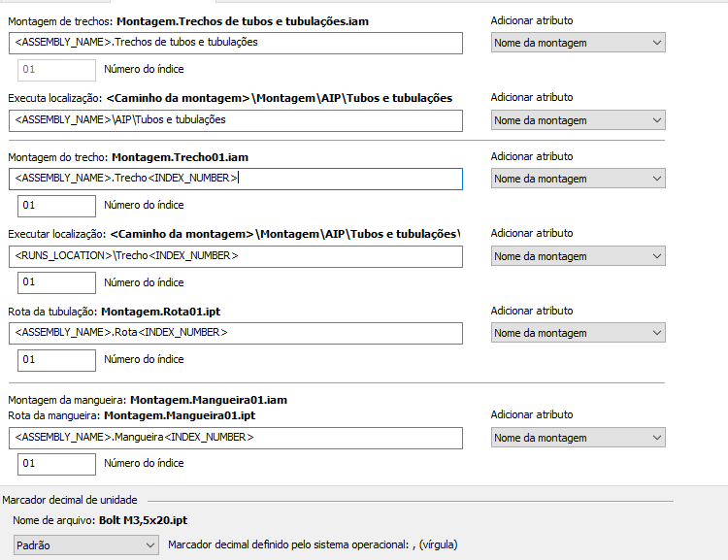Open the Padrão decimal marker dropdown
This screenshot has width=728, height=560.
click(85, 545)
